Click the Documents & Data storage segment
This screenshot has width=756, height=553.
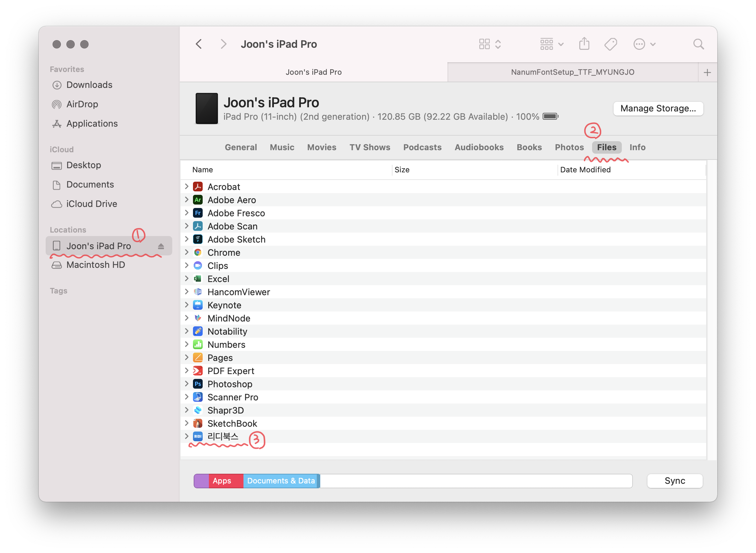click(281, 481)
